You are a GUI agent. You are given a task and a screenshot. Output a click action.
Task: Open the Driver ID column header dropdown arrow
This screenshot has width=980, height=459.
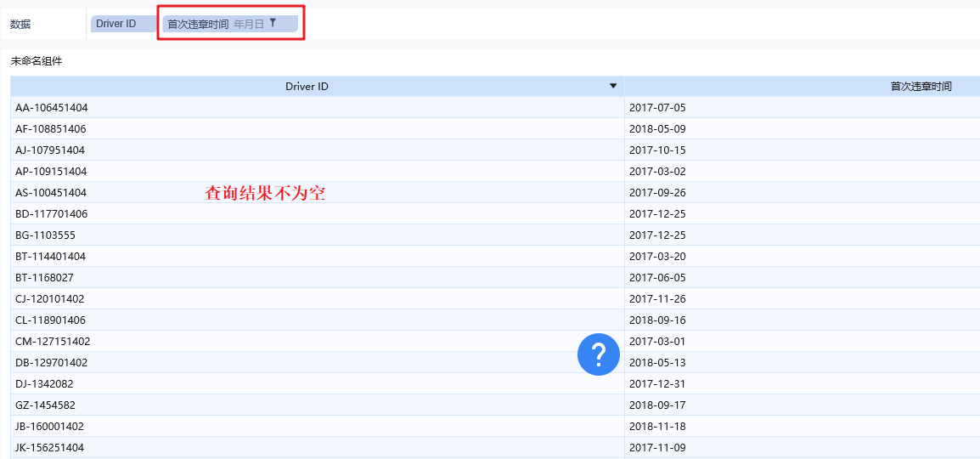pos(613,87)
